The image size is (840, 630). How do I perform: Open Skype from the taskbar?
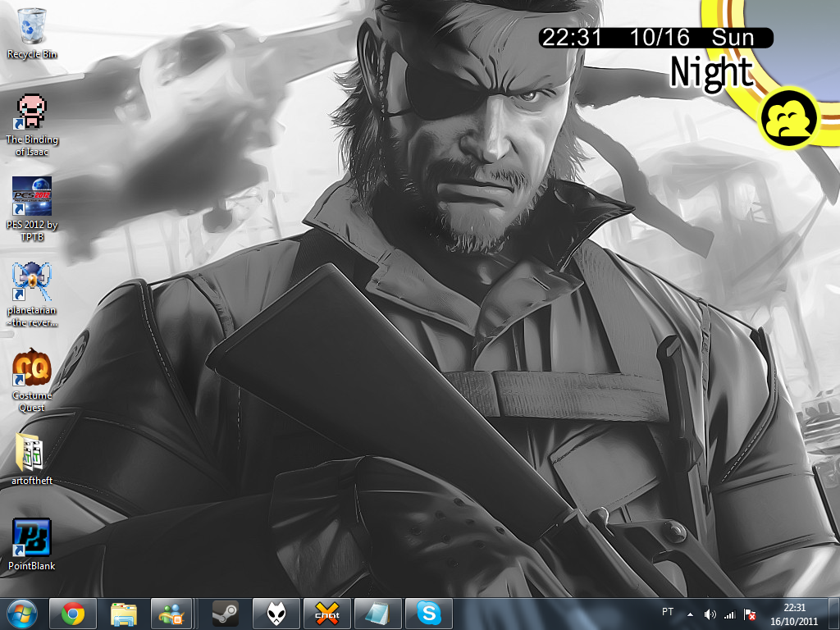[428, 614]
